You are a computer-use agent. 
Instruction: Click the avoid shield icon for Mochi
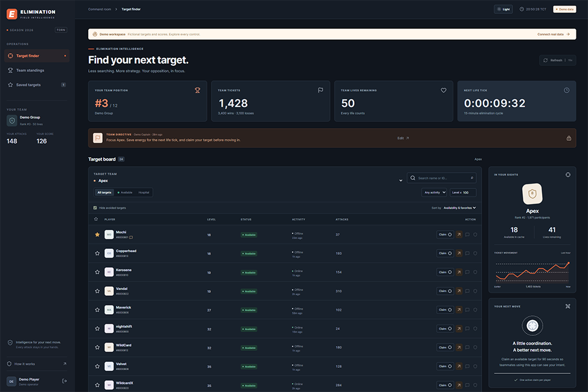click(x=475, y=234)
